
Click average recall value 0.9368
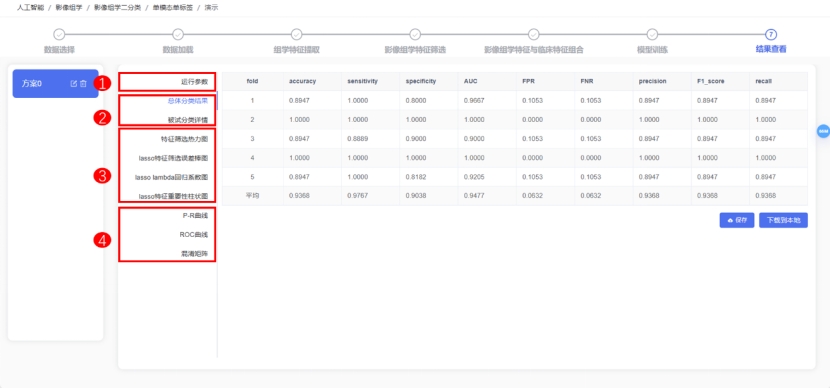tap(765, 196)
